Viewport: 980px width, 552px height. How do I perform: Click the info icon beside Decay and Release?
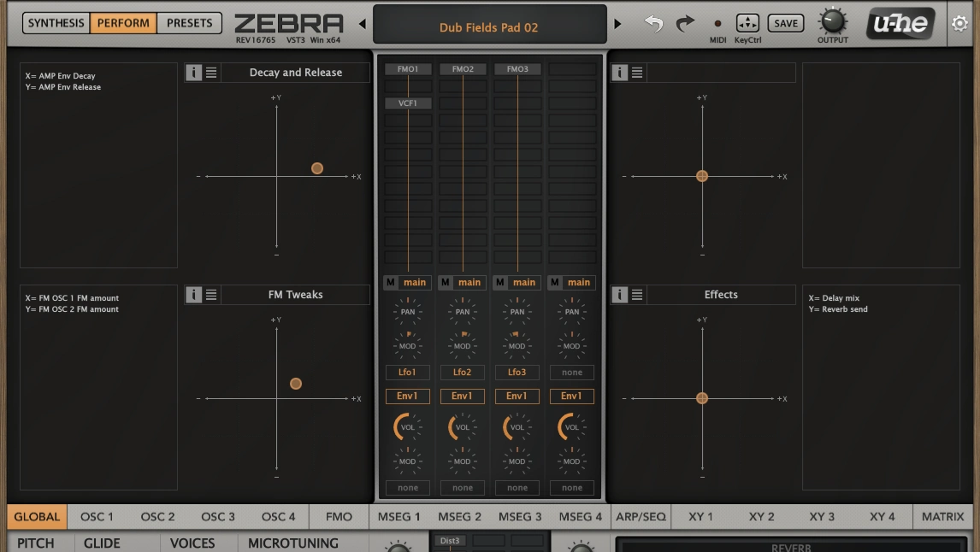(194, 73)
